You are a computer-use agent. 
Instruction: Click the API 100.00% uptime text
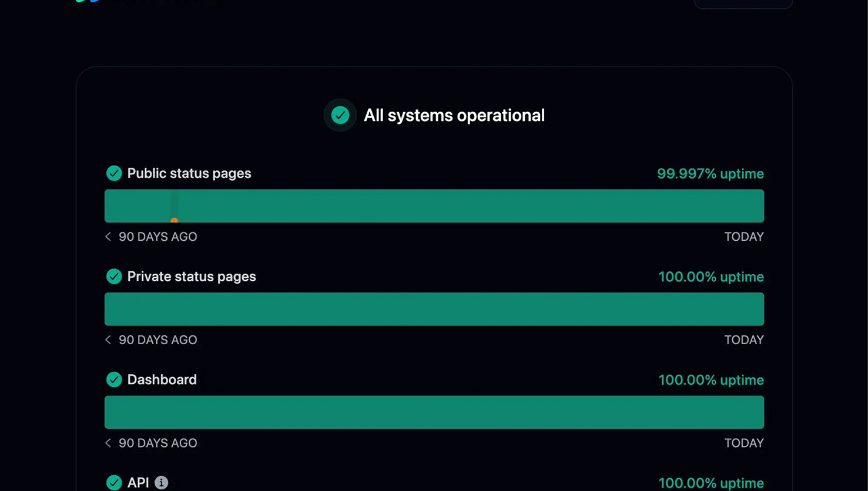tap(711, 483)
